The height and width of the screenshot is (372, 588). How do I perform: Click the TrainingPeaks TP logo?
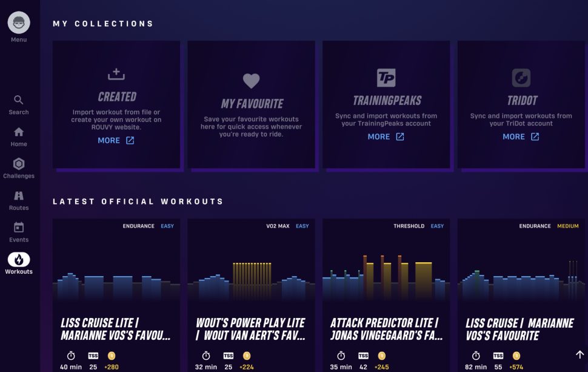(x=386, y=78)
